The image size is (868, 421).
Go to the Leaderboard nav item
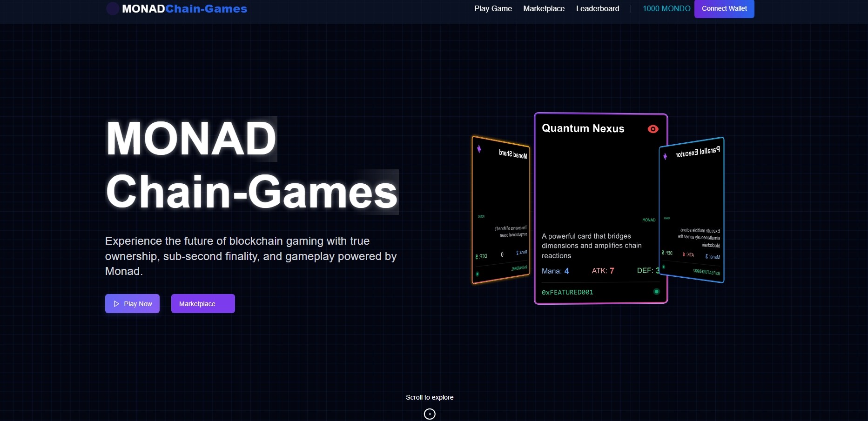598,8
